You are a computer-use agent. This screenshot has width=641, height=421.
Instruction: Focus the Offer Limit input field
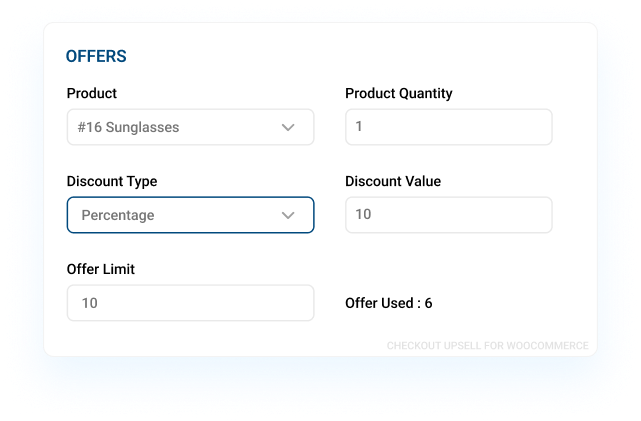pyautogui.click(x=191, y=303)
